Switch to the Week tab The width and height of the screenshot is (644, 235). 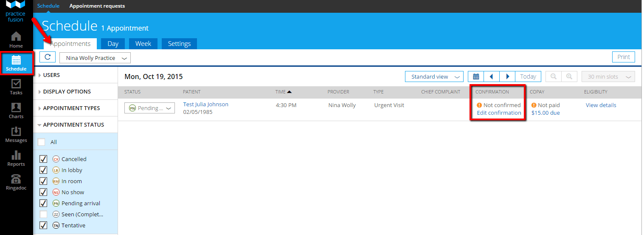(143, 43)
